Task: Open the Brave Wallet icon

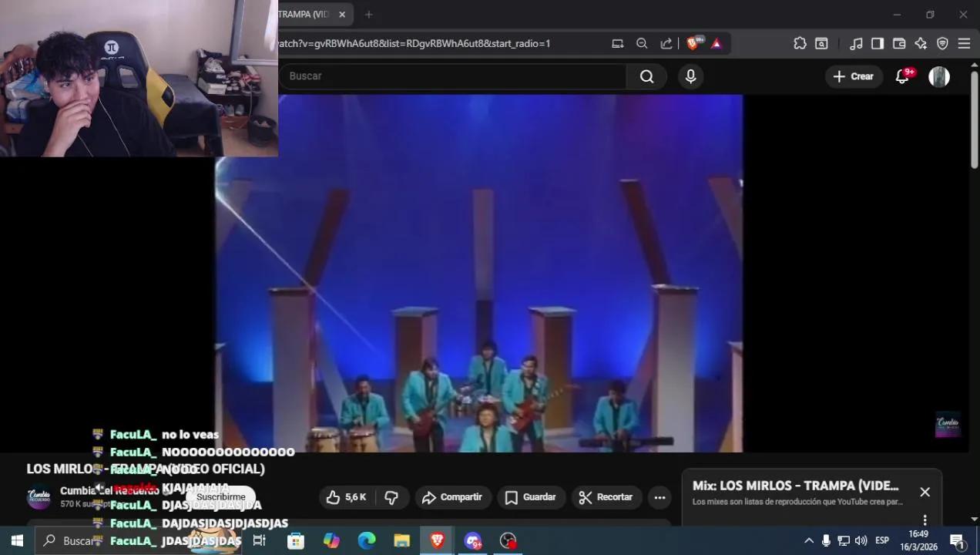Action: click(899, 44)
